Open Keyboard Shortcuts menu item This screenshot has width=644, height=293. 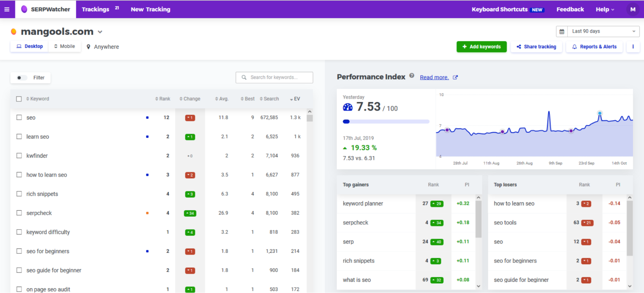[x=508, y=9]
